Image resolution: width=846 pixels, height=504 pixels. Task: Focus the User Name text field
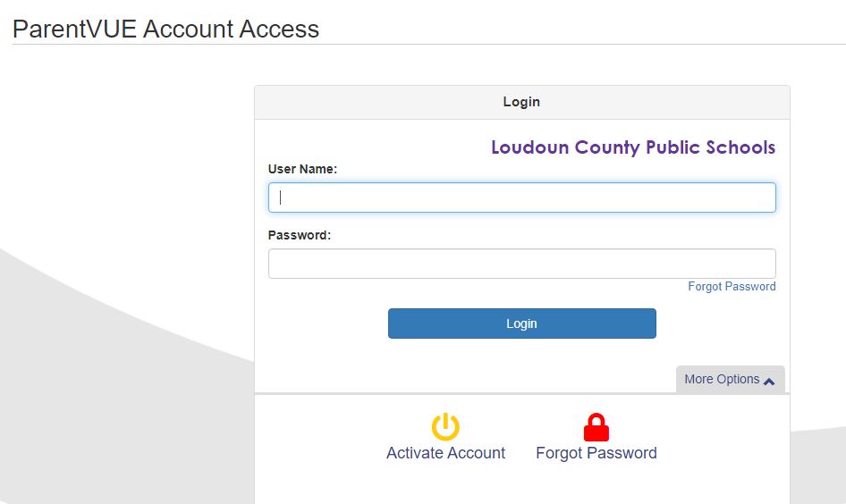point(521,197)
